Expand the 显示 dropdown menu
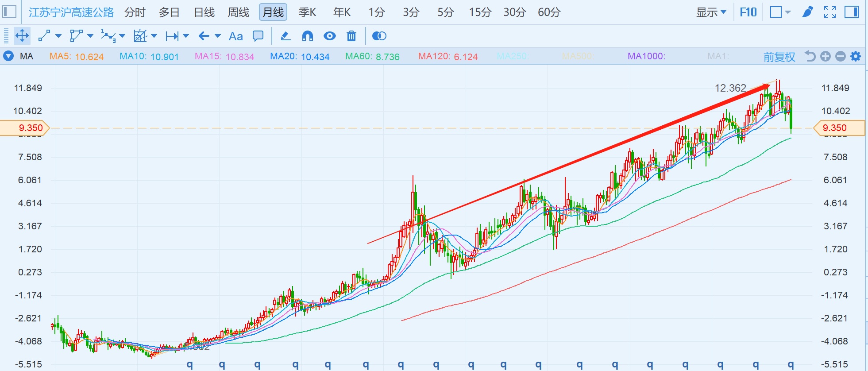Viewport: 868px width, 371px height. pyautogui.click(x=711, y=12)
